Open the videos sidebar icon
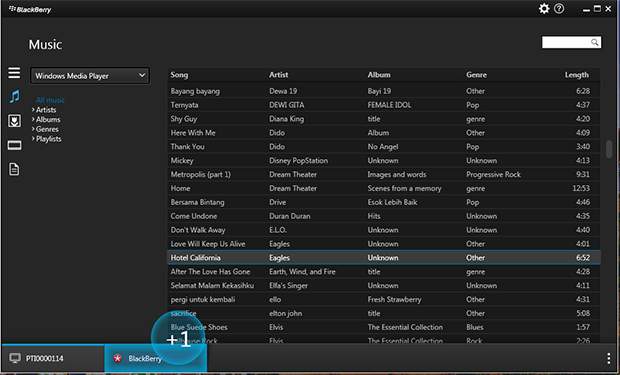 pyautogui.click(x=15, y=145)
